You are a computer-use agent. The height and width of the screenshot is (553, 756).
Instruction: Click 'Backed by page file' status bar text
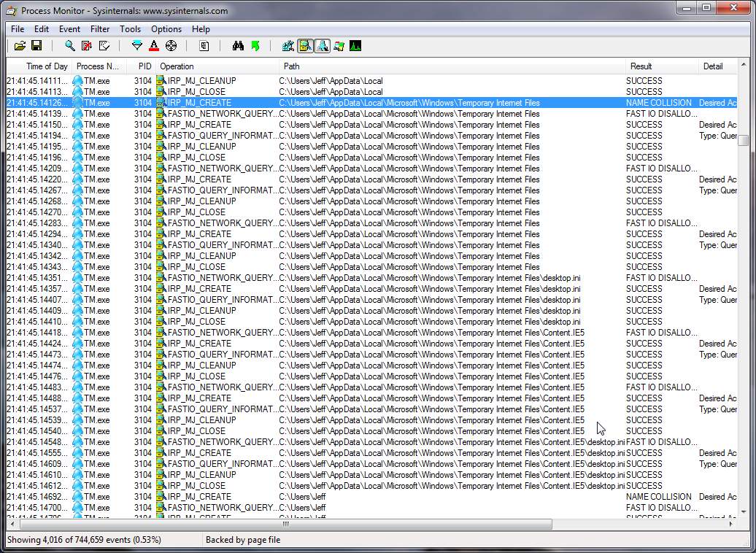[242, 539]
